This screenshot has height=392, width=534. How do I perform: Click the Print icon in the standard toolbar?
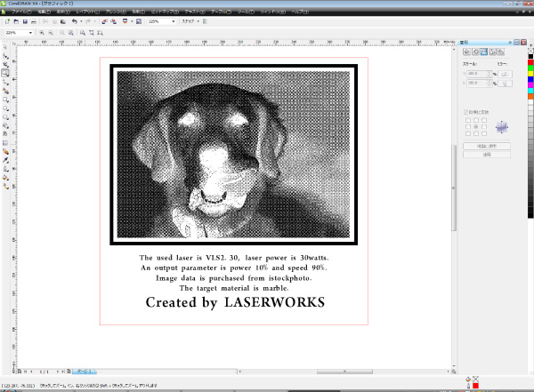(34, 21)
